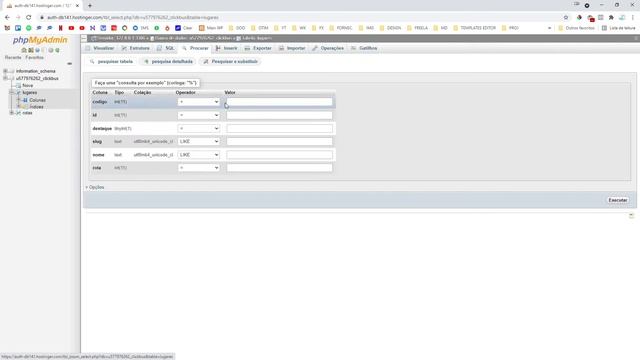Focus the nome value field
Viewport: 640px width, 360px height.
click(x=280, y=155)
